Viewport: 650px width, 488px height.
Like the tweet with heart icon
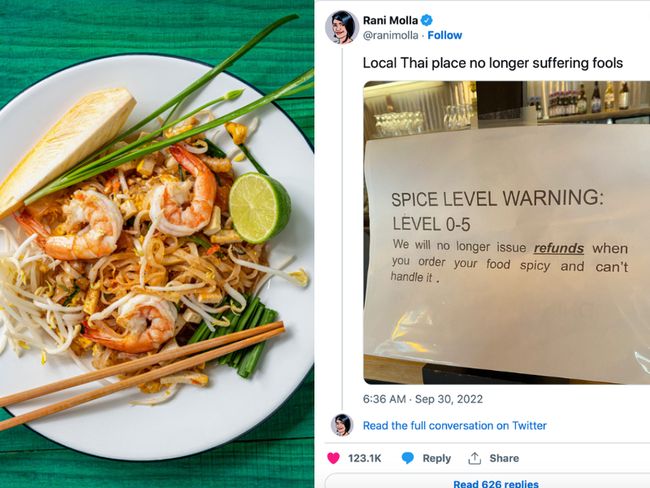coord(333,458)
